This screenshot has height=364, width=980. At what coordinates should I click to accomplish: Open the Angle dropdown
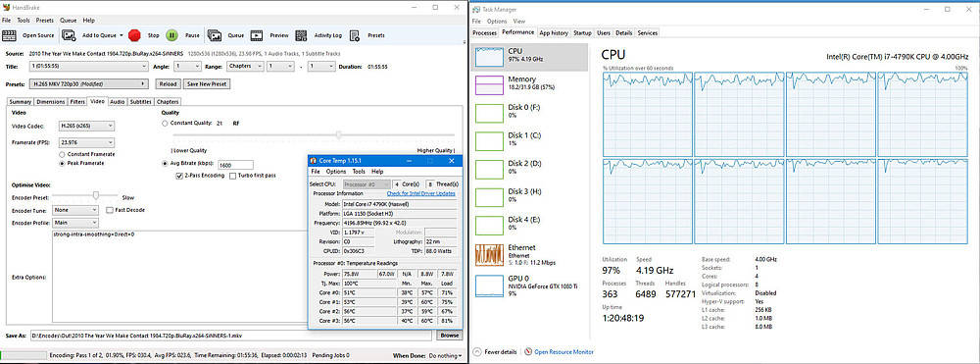pos(187,66)
